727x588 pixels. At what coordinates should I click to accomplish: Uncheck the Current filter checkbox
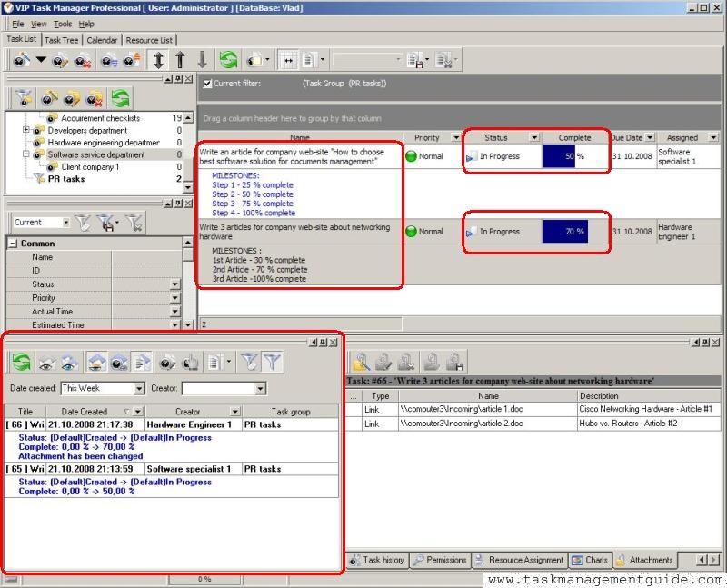click(x=207, y=84)
